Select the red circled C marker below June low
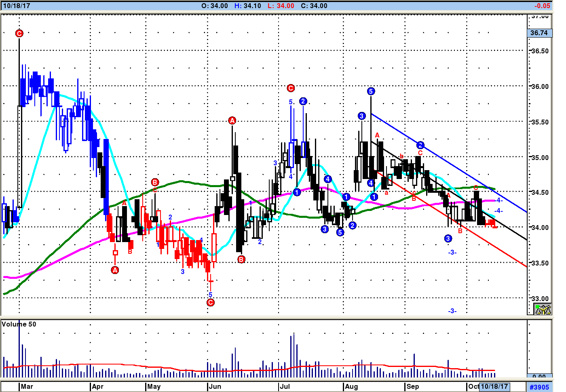The width and height of the screenshot is (566, 392). [x=210, y=302]
